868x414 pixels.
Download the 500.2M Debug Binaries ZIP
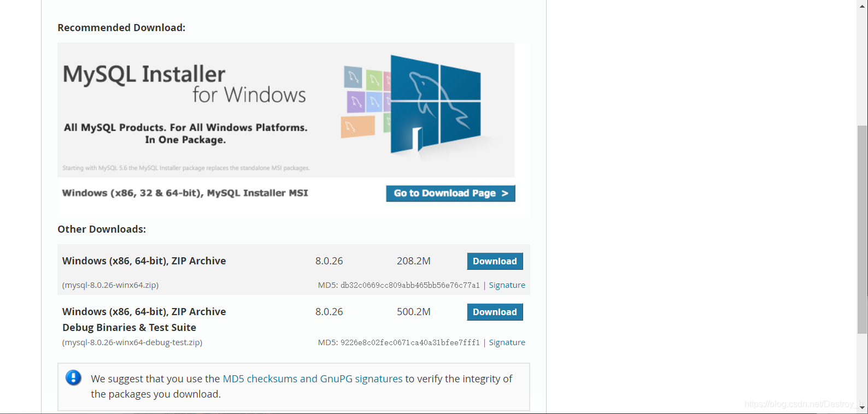click(495, 312)
